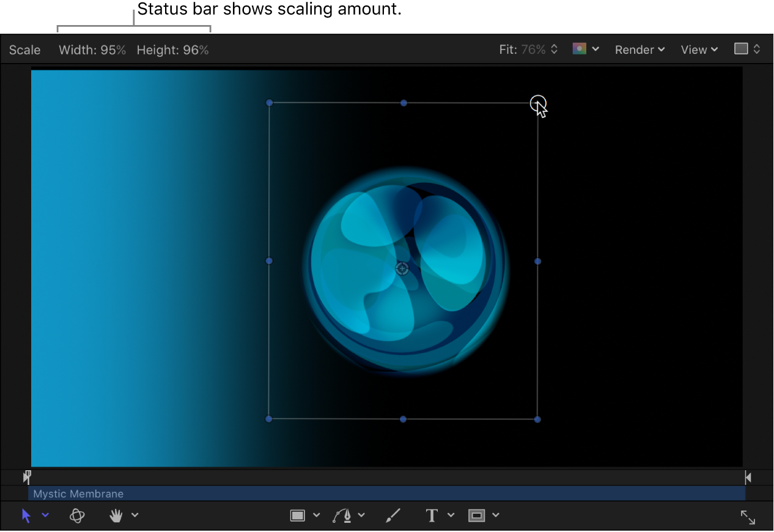Viewport: 774px width, 532px height.
Task: Click the window layout control at top right
Action: point(747,50)
